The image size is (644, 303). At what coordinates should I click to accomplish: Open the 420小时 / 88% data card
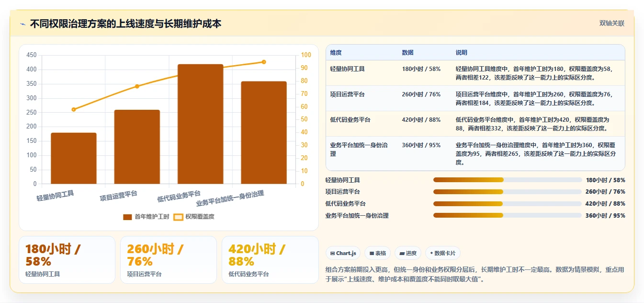click(270, 260)
